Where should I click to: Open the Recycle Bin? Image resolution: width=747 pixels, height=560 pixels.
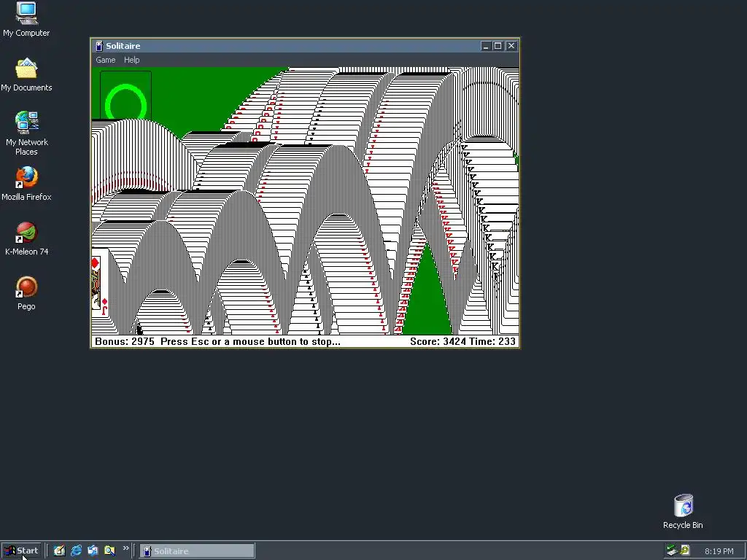[x=683, y=511]
